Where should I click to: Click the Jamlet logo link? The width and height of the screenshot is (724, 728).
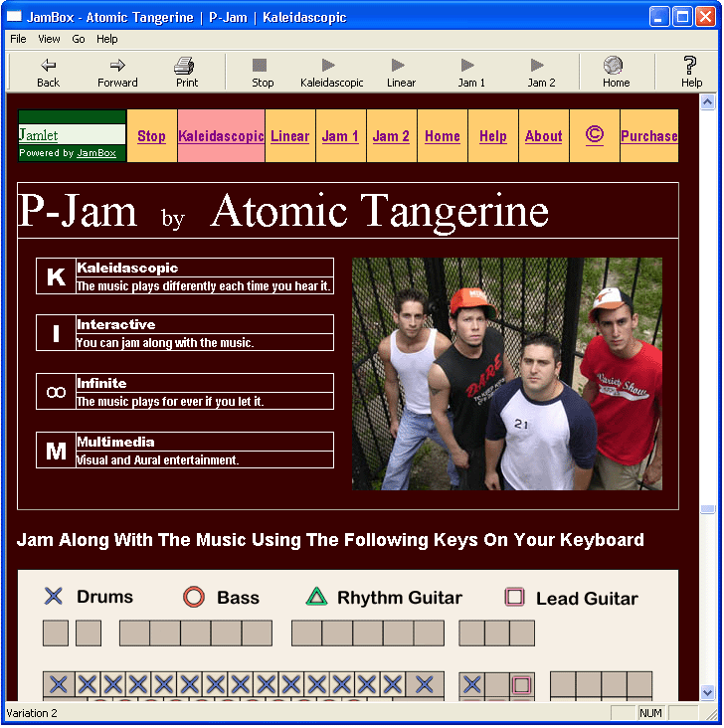(x=38, y=134)
